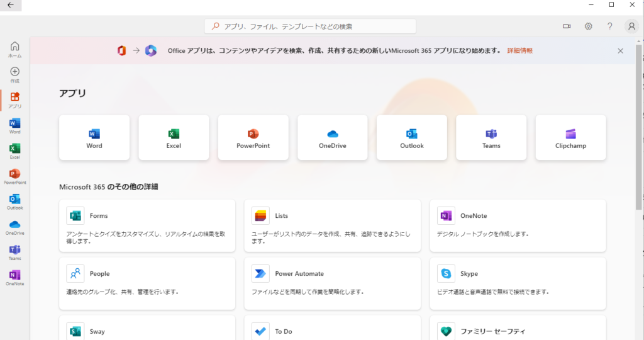Click the back arrow in title bar
Screen dimensions: 644x340
(11, 5)
